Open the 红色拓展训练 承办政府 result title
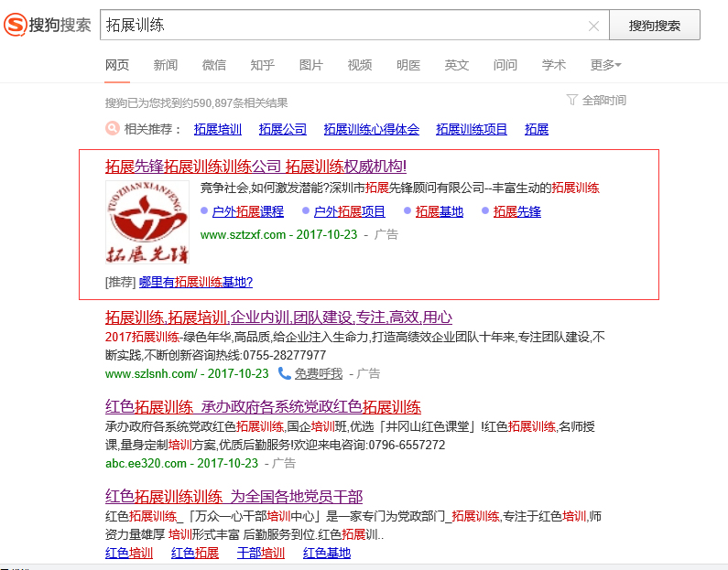 pyautogui.click(x=263, y=407)
